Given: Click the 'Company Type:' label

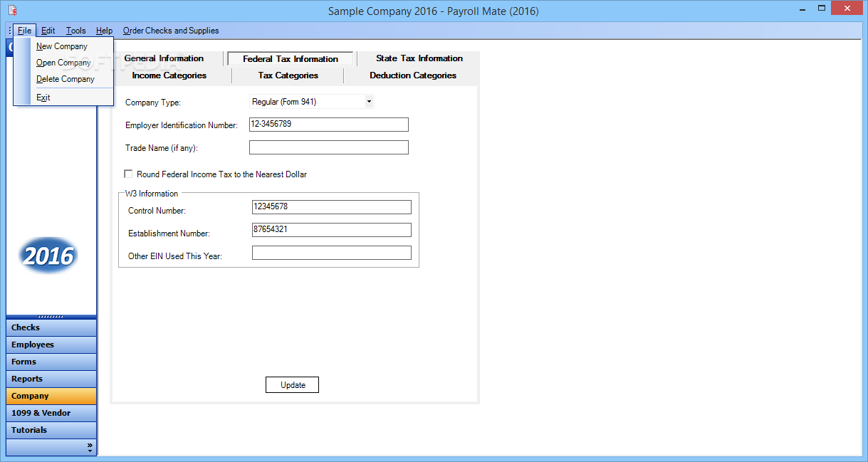Looking at the screenshot, I should coord(153,103).
